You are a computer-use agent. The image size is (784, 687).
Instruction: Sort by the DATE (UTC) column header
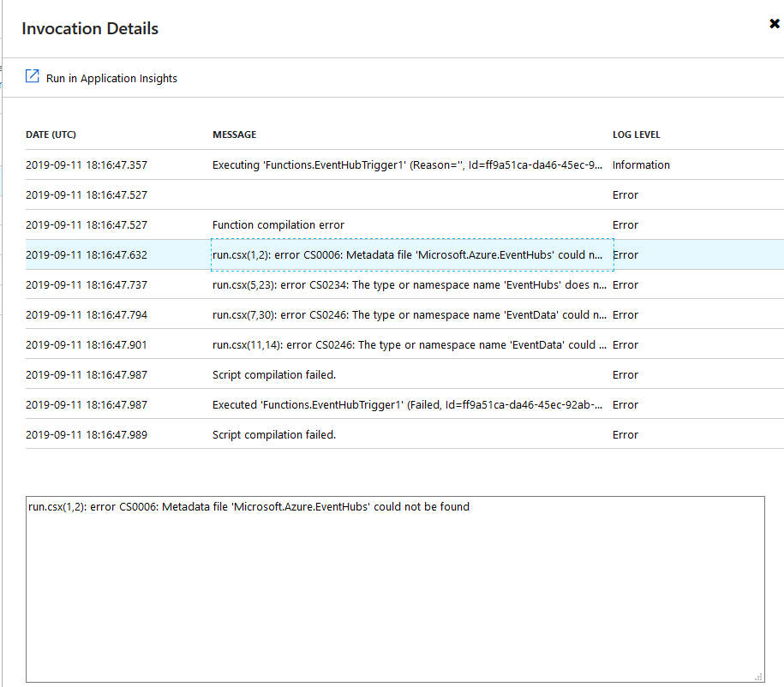51,134
